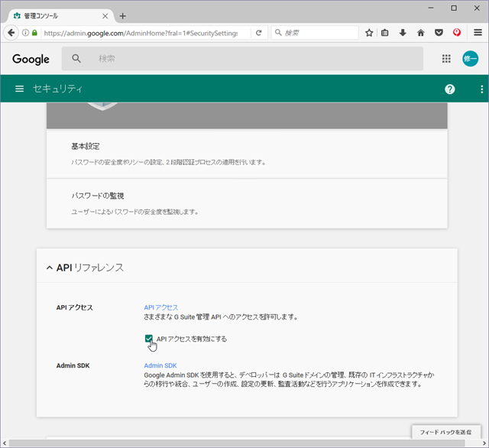Click the フィードバックを送信 button
Viewport: 489px width, 448px height.
pyautogui.click(x=445, y=432)
